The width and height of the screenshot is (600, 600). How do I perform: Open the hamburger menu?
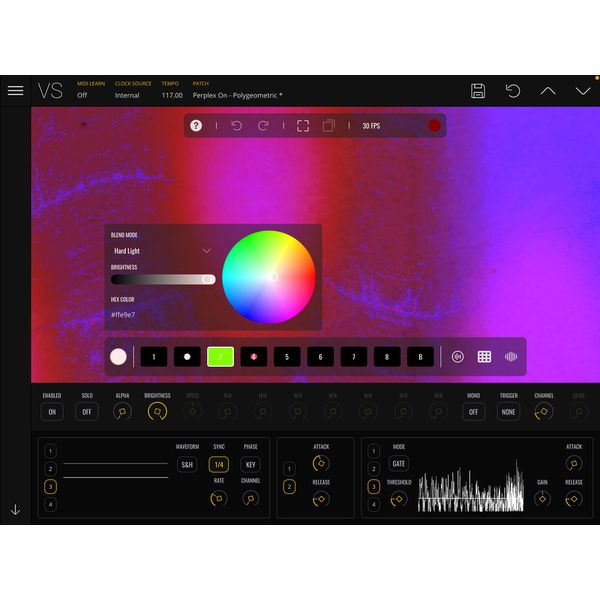(15, 90)
